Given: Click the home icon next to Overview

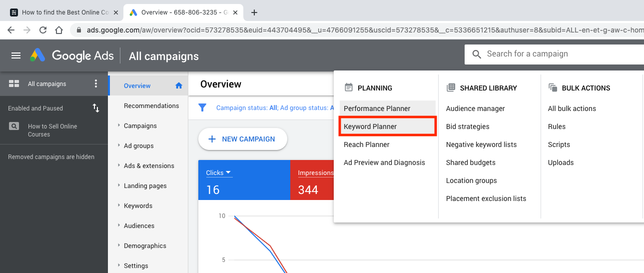Looking at the screenshot, I should click(x=179, y=85).
